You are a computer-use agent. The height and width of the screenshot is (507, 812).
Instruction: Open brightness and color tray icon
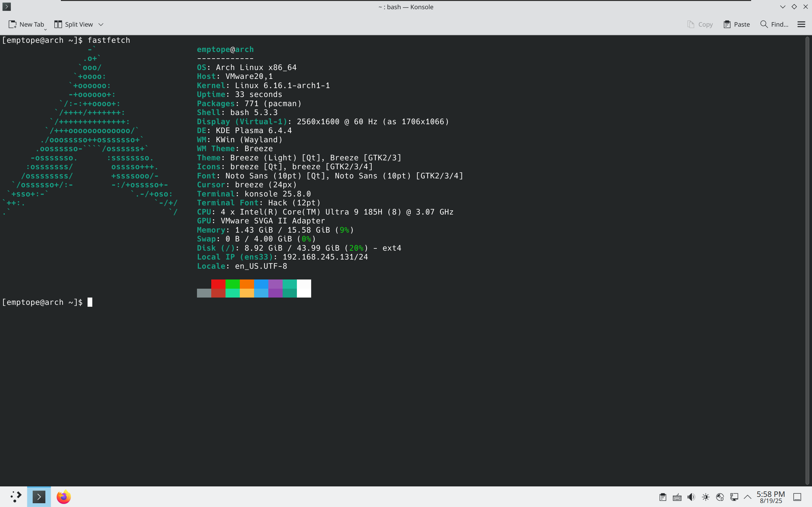pyautogui.click(x=705, y=497)
